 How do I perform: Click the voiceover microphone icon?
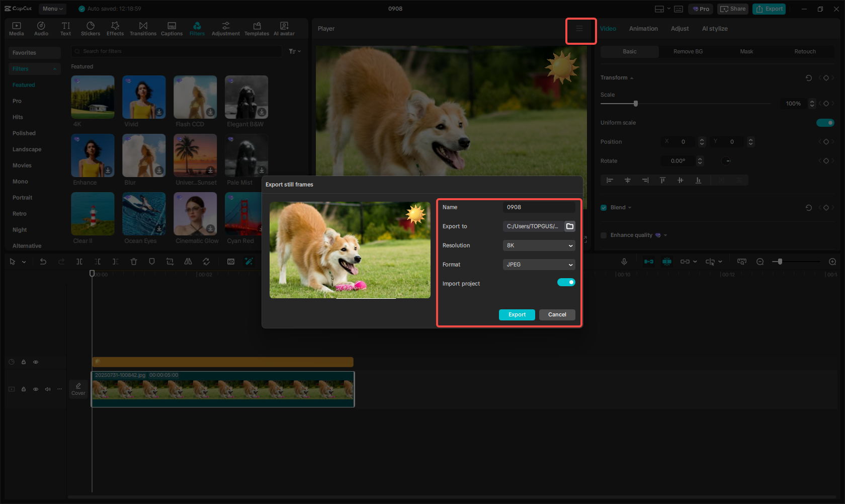click(x=624, y=262)
